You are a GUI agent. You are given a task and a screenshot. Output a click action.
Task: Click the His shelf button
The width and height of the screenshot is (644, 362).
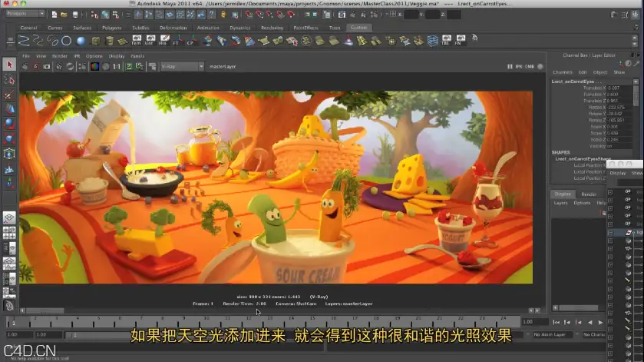click(163, 40)
